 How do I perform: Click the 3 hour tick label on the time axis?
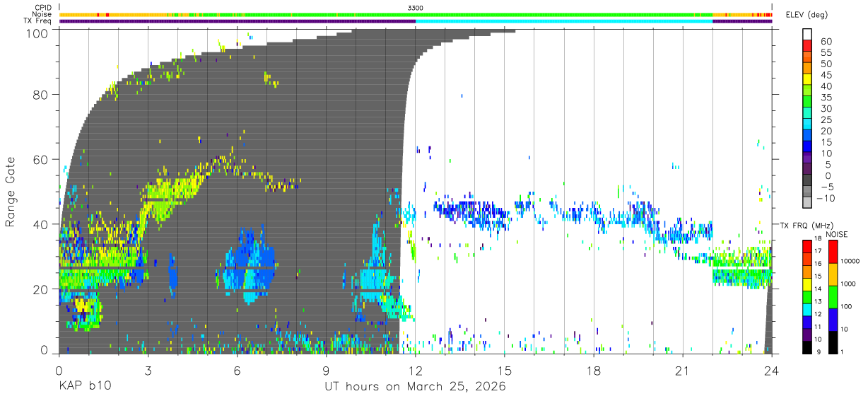coord(148,371)
